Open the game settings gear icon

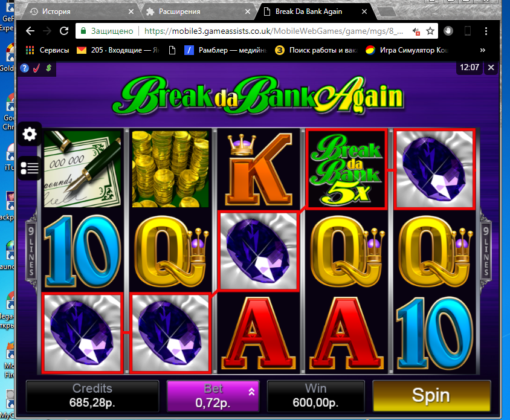30,134
